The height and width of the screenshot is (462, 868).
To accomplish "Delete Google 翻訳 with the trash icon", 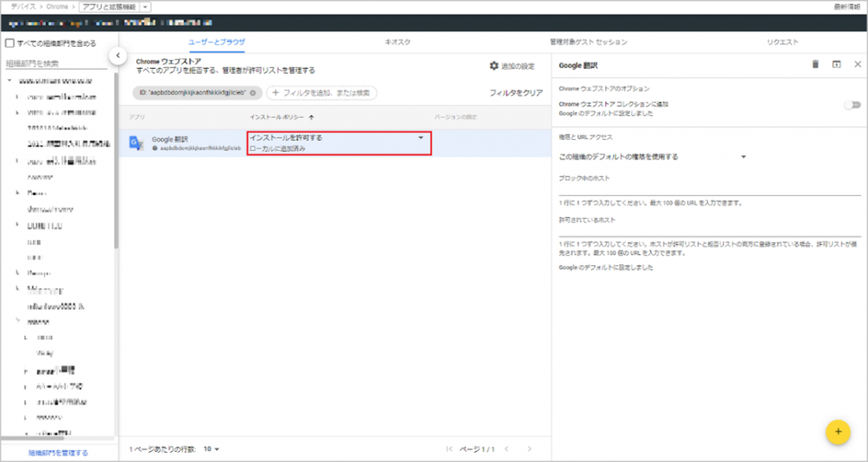I will (815, 64).
